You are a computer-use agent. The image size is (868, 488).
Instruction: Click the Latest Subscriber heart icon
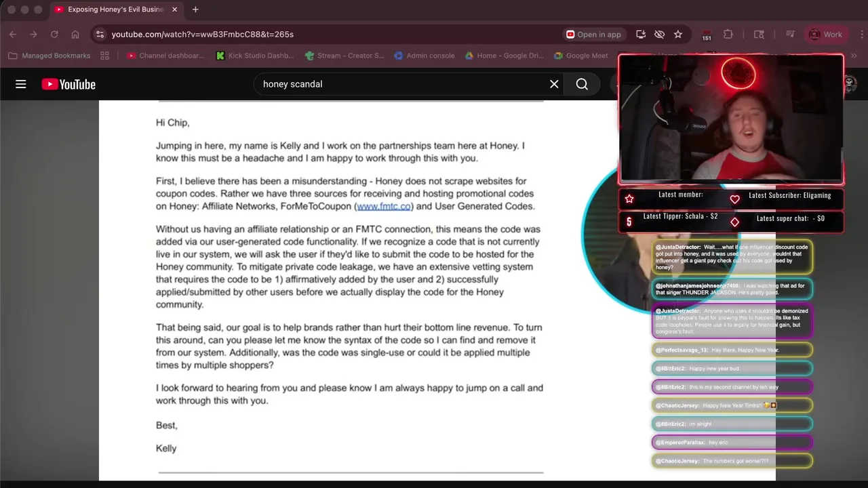coord(734,199)
